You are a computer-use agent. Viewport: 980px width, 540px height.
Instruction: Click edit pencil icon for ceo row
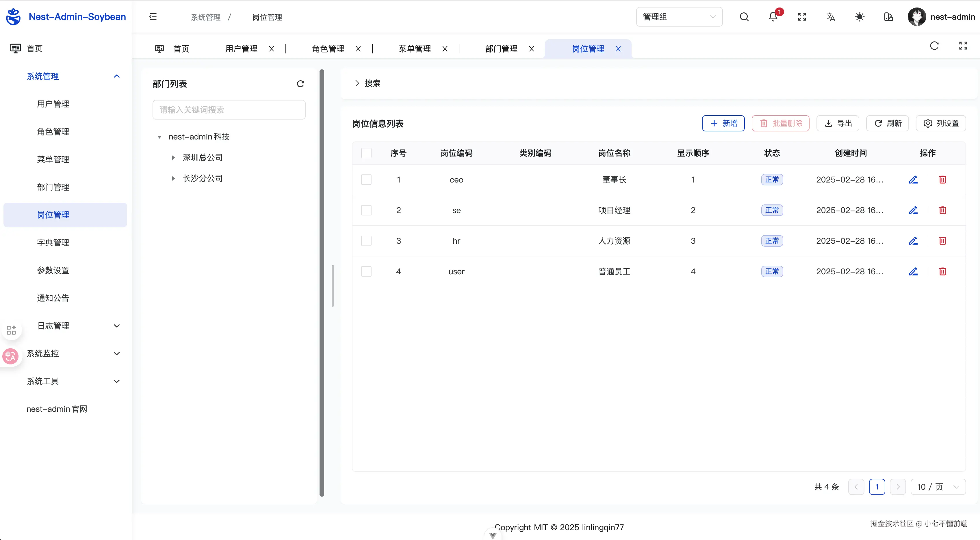click(913, 180)
